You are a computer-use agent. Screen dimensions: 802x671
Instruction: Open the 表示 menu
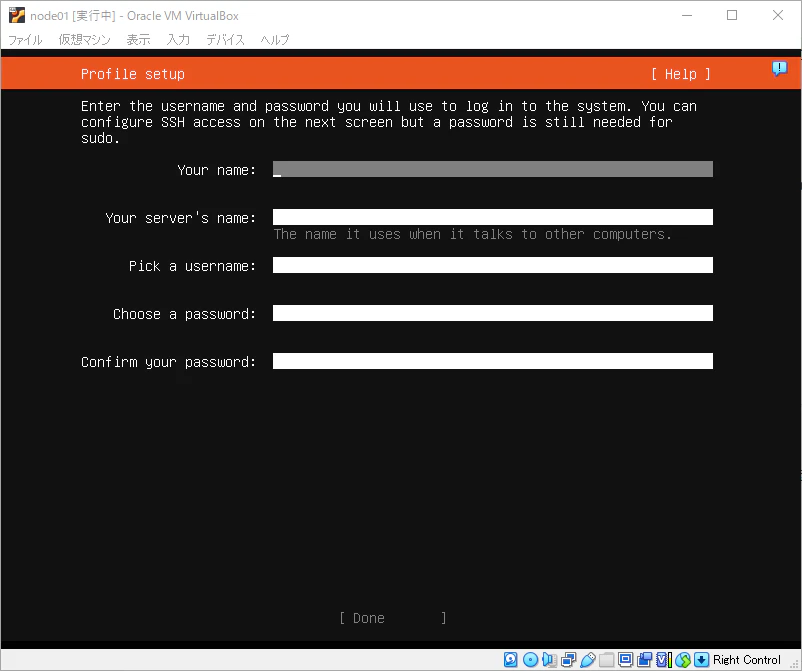pyautogui.click(x=138, y=39)
